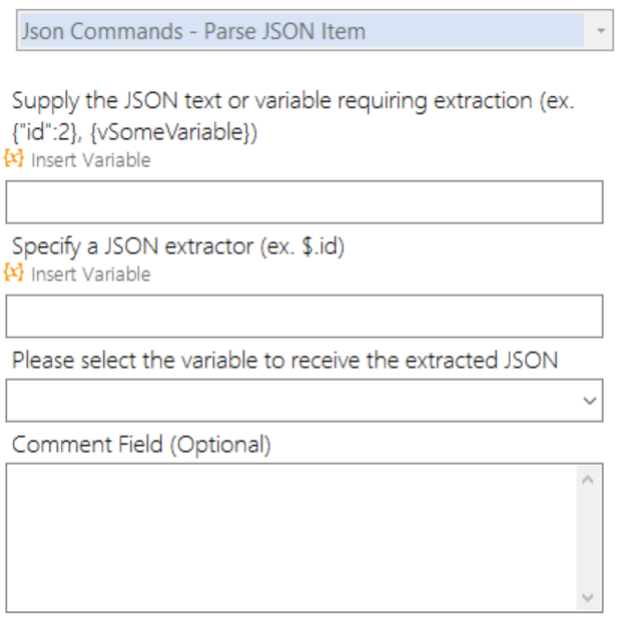This screenshot has height=622, width=618.
Task: Click Insert Variable link below JSON extractor label
Action: (90, 274)
